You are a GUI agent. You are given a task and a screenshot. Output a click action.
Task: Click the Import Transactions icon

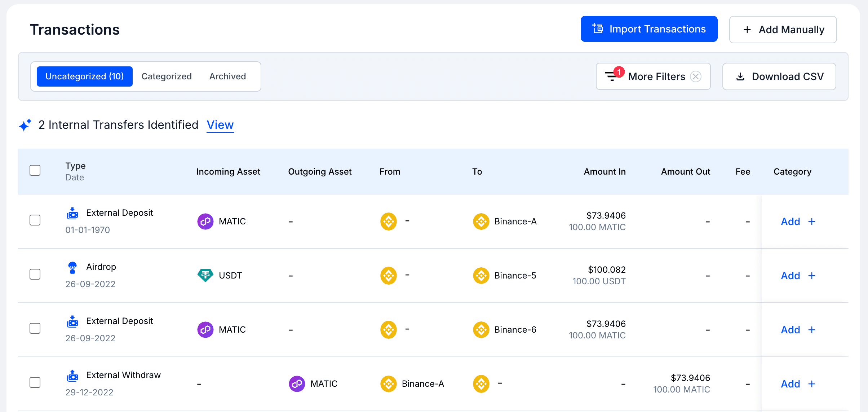click(597, 29)
